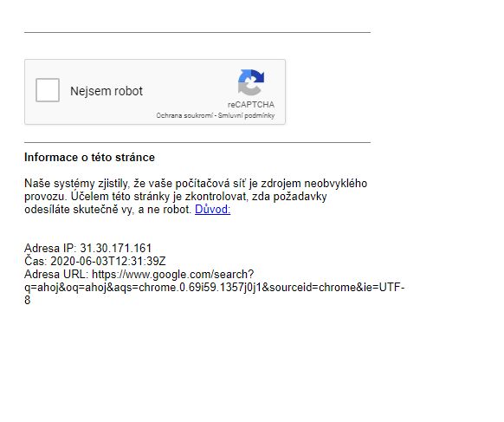
Task: Click the timestamp 2020-06-03T12:31:39Z
Action: click(x=108, y=261)
